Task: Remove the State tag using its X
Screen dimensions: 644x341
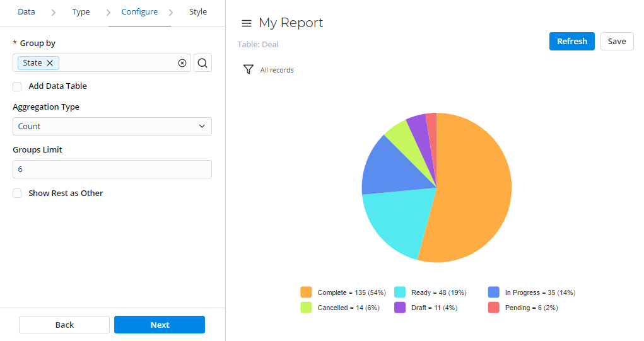Action: coord(50,63)
